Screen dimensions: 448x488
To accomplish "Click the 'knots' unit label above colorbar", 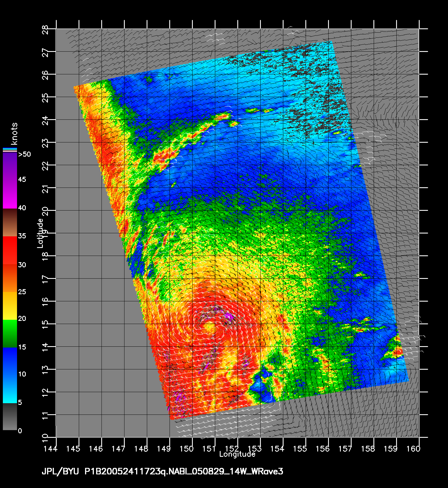I will click(x=14, y=134).
